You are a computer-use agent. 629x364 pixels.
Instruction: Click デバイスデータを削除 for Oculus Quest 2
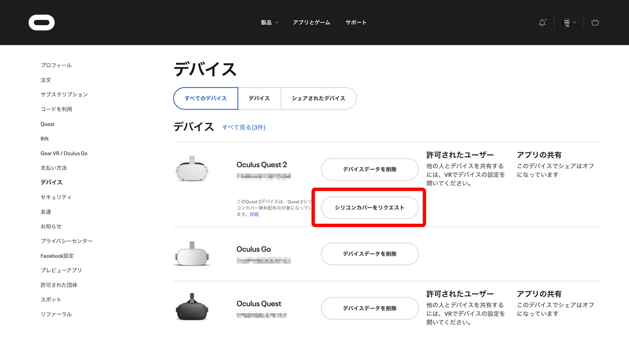click(x=370, y=169)
